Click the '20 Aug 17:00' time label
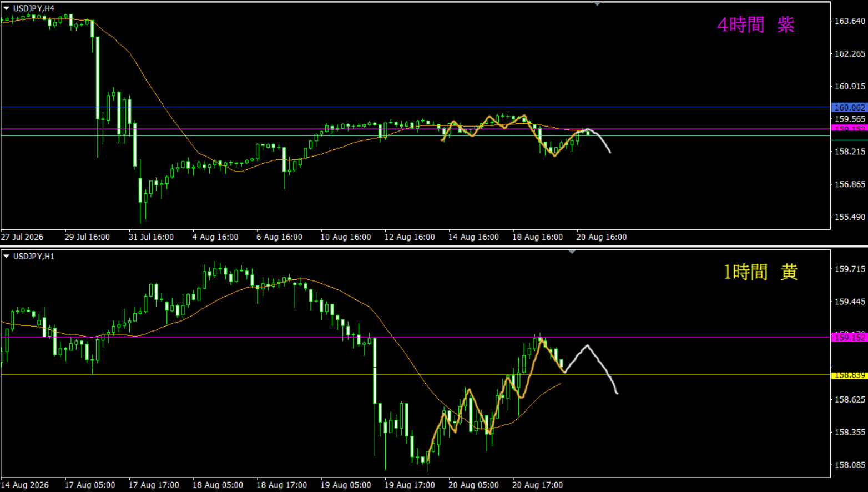868x492 pixels. [537, 485]
